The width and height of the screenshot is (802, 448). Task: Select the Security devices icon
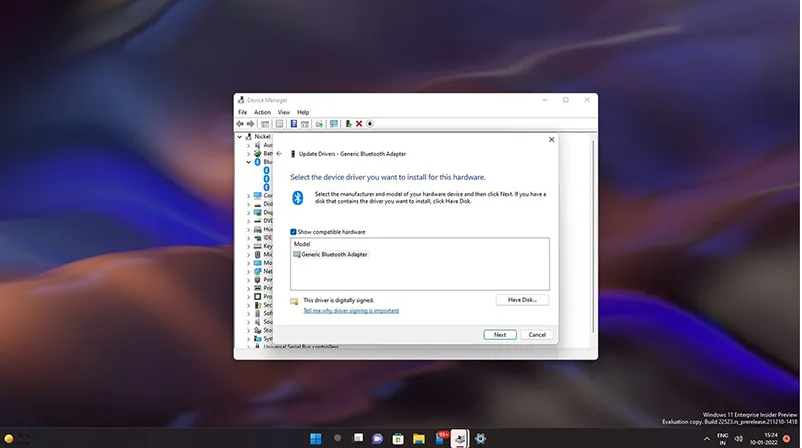[x=258, y=305]
